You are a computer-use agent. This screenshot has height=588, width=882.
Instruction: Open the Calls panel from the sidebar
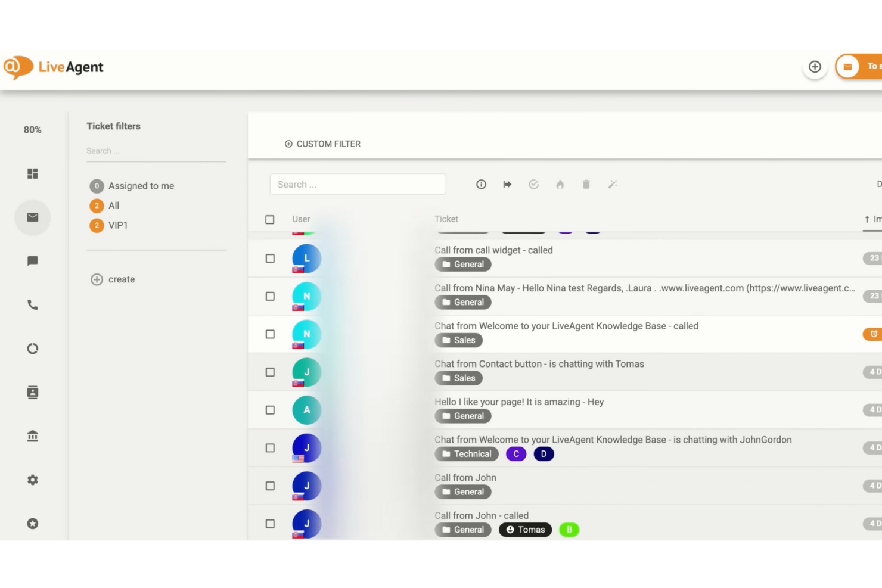(x=33, y=305)
